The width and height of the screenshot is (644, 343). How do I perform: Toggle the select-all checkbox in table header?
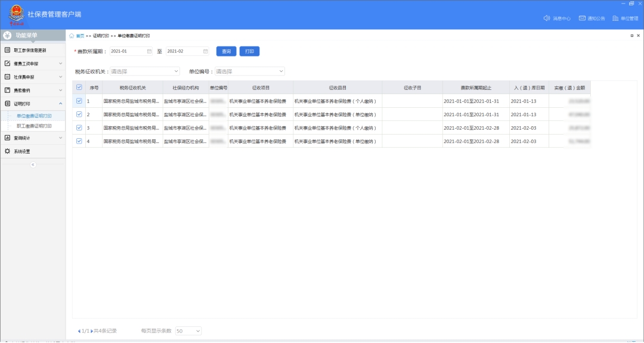[x=79, y=88]
